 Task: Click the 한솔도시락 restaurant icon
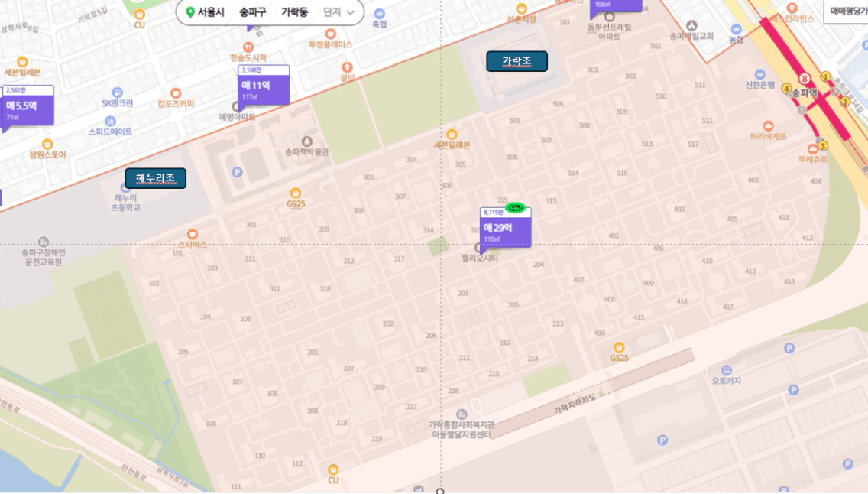point(248,47)
